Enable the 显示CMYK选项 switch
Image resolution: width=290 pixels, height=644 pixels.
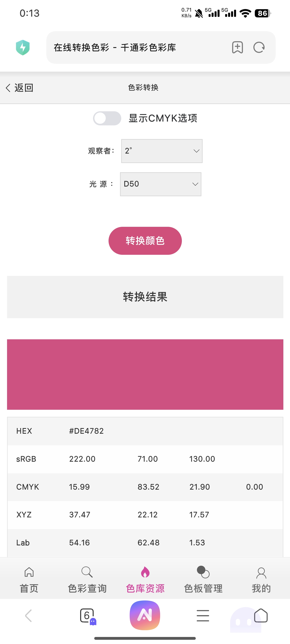coord(107,118)
